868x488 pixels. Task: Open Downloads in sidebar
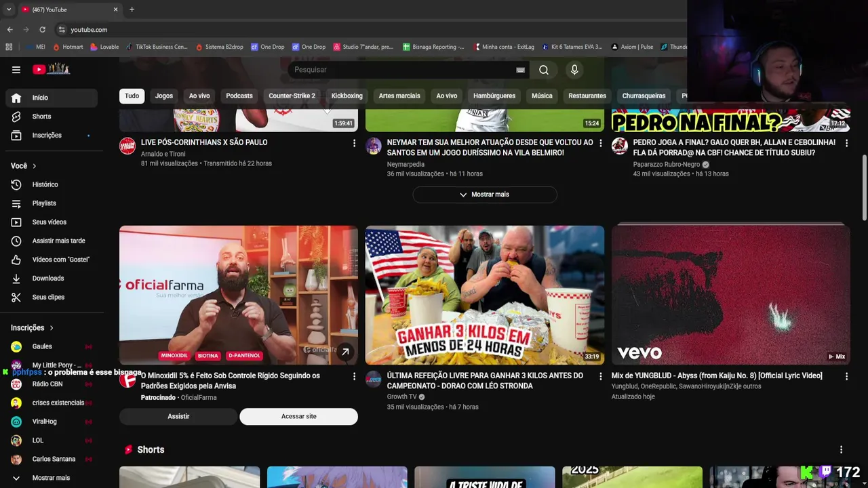52,279
